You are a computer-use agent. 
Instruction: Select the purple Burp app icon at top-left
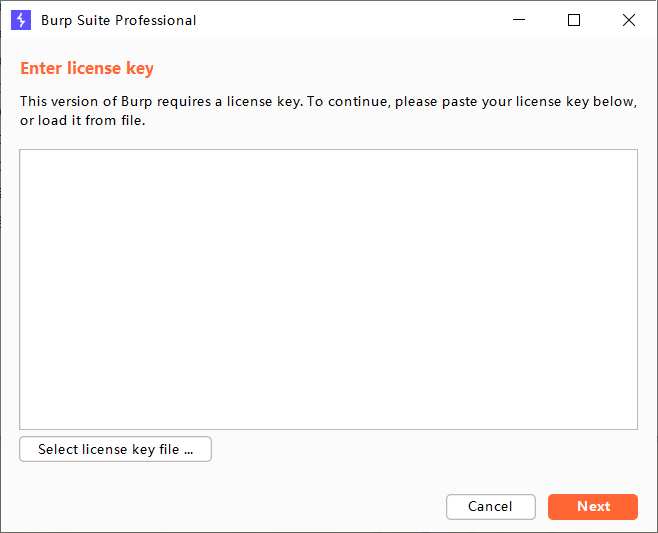pyautogui.click(x=21, y=20)
